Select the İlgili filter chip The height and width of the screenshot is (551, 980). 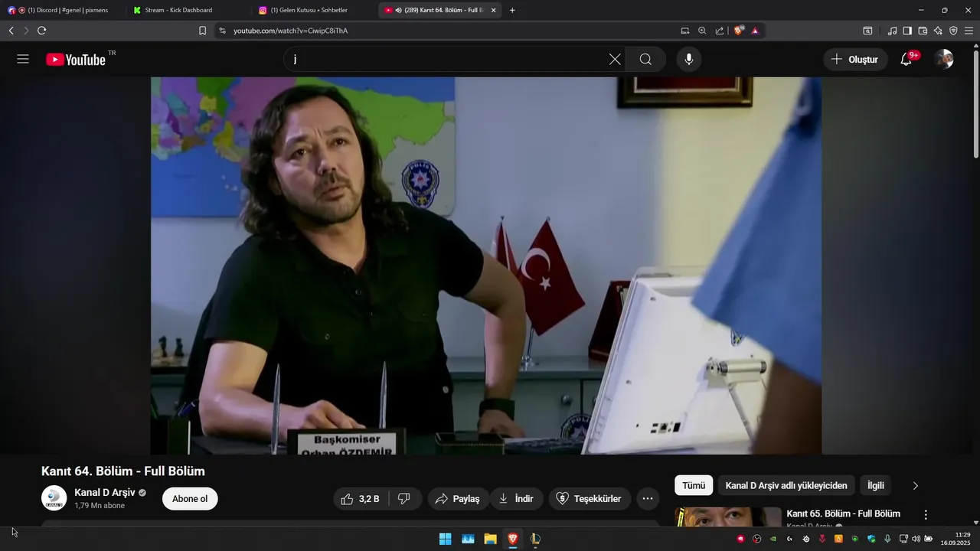(x=876, y=485)
